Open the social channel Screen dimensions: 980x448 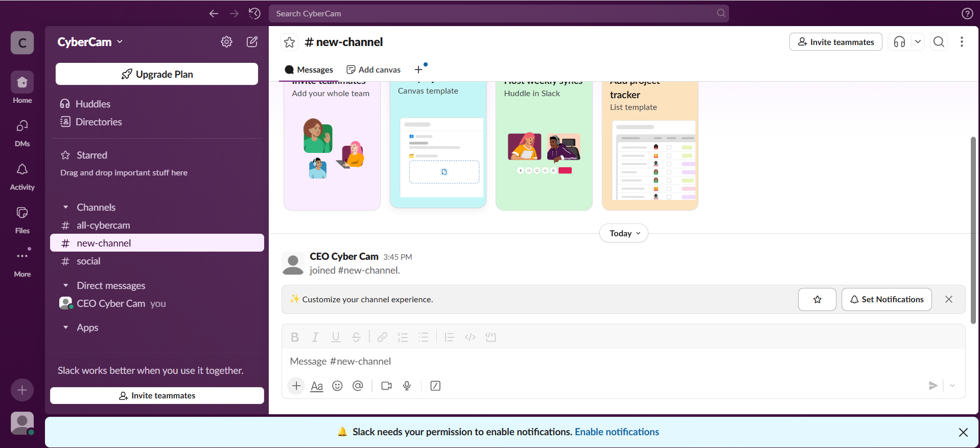(x=157, y=261)
